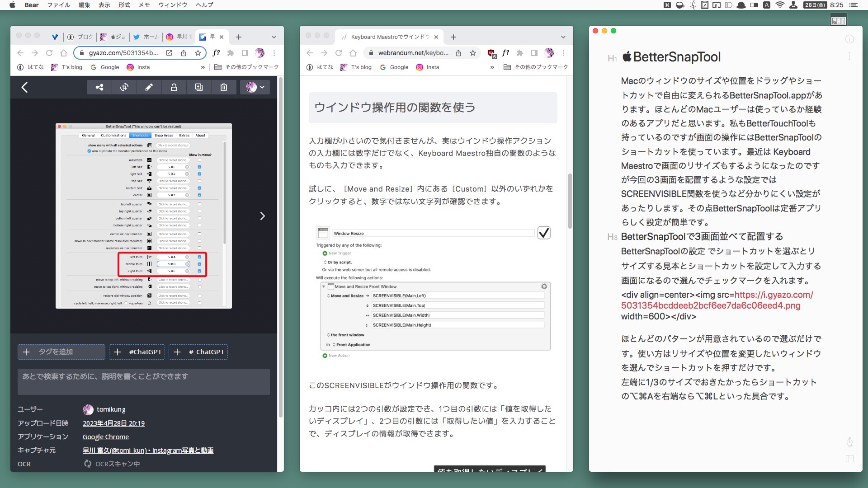Expand hidden bookmarks chevron in gyazo window

[203, 67]
